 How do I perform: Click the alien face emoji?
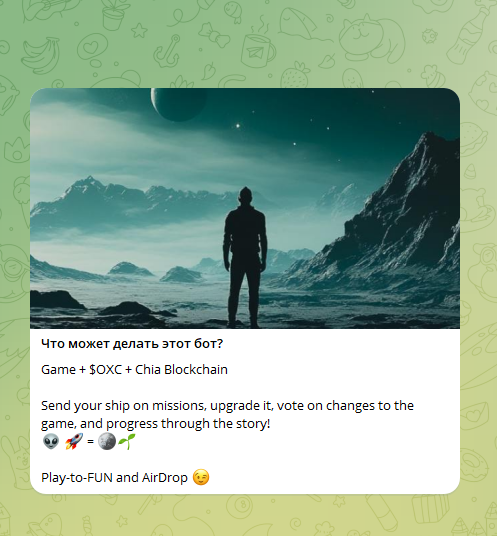[51, 441]
